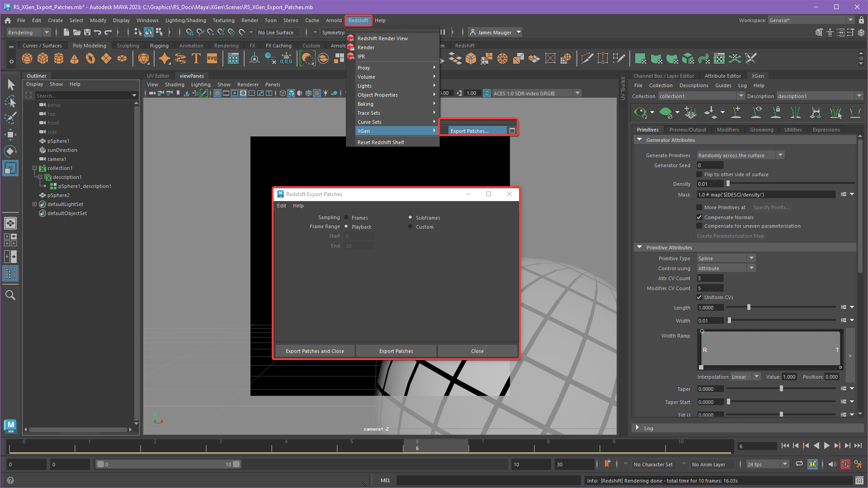Expand defaultLightSet in the Outliner
The width and height of the screenshot is (868, 488).
[34, 204]
